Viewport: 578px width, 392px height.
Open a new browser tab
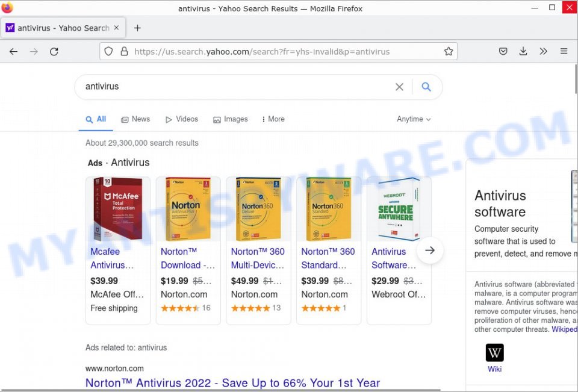point(137,28)
